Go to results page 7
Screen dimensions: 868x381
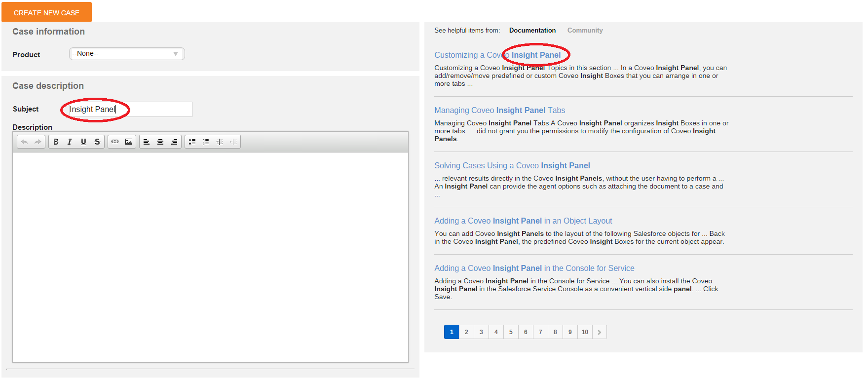[x=540, y=332]
